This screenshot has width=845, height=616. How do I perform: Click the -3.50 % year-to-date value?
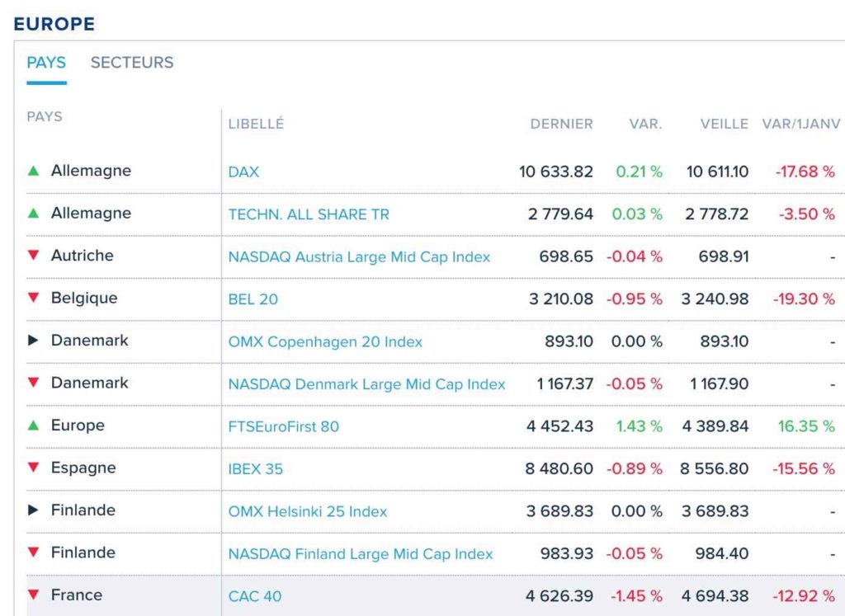(807, 214)
